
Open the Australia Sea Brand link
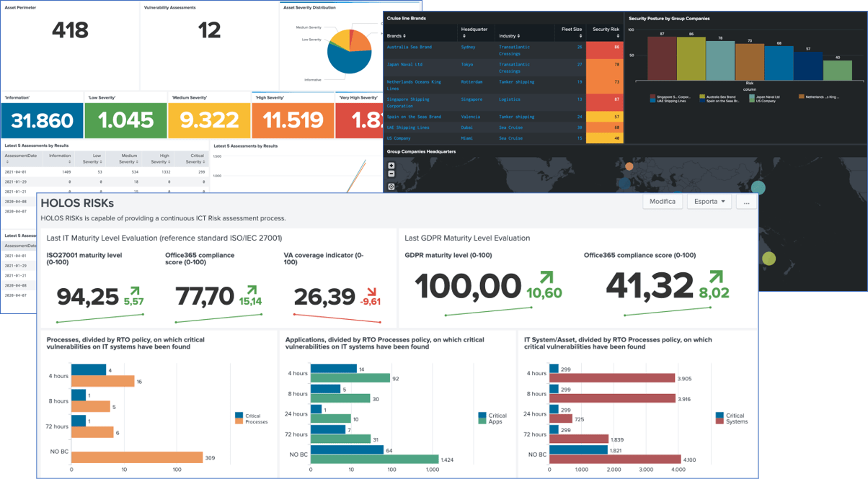click(x=409, y=47)
